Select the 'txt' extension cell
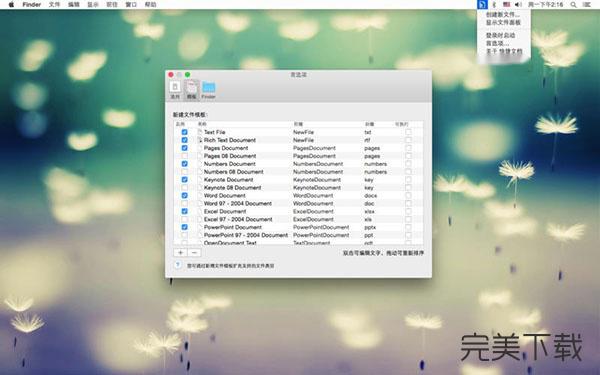This screenshot has width=600, height=375. point(368,132)
